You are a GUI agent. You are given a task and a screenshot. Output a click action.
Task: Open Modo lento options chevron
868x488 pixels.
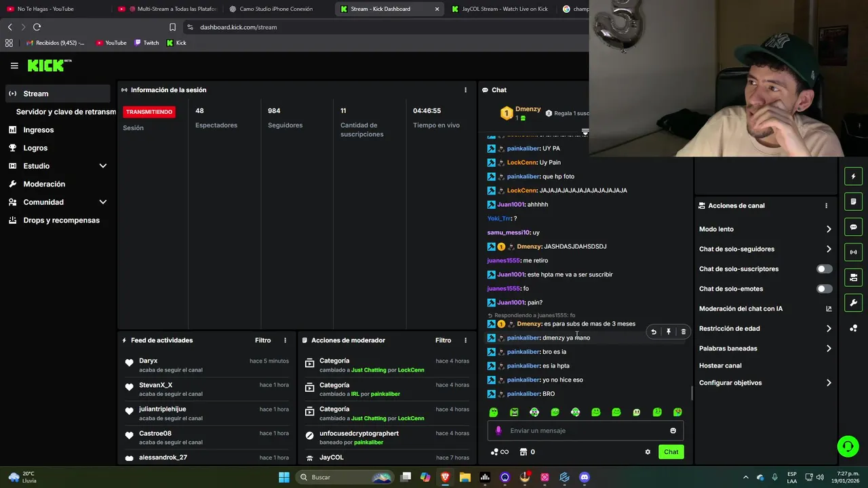click(x=829, y=229)
